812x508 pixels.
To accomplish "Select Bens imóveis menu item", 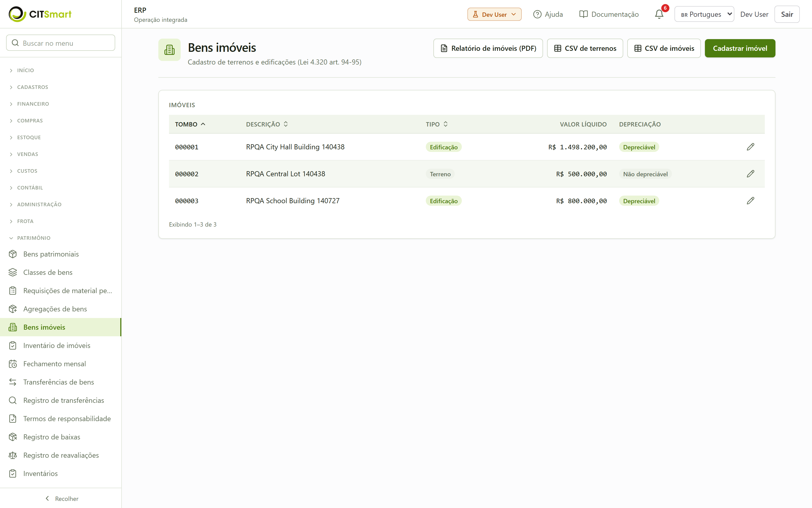I will [x=61, y=327].
